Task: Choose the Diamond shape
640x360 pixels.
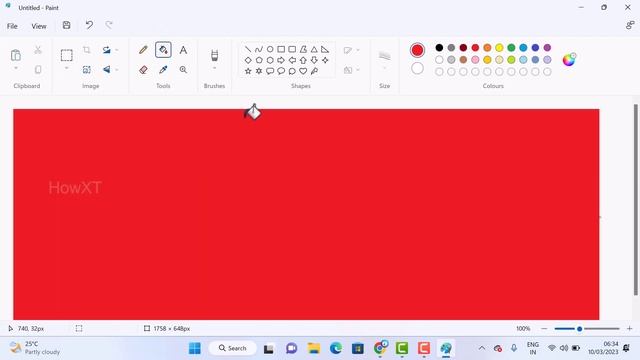Action: pyautogui.click(x=248, y=60)
